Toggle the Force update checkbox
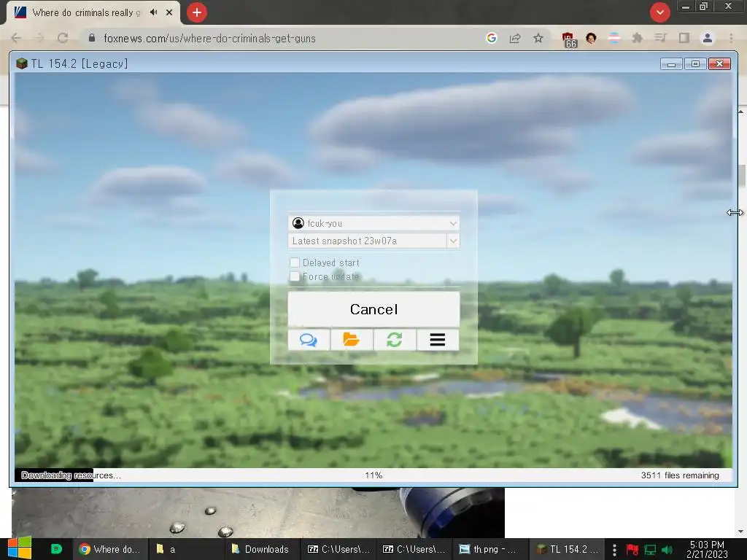Screen dimensions: 747x560 [x=295, y=276]
